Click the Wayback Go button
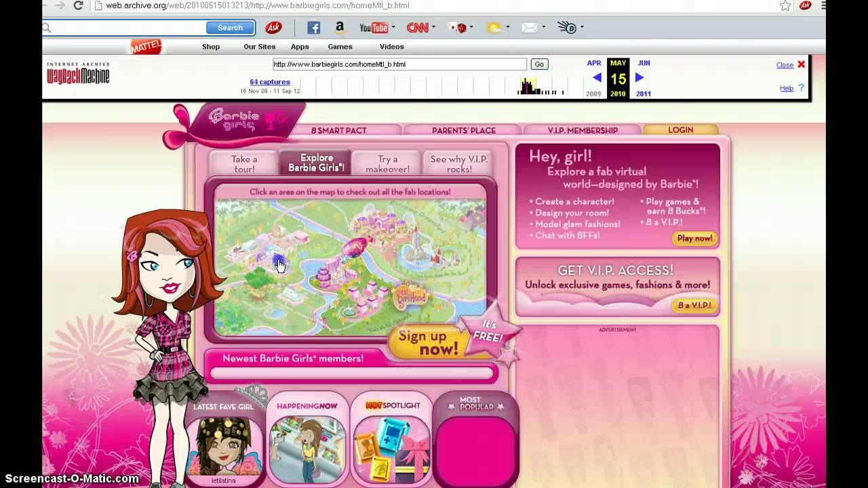 coord(539,64)
